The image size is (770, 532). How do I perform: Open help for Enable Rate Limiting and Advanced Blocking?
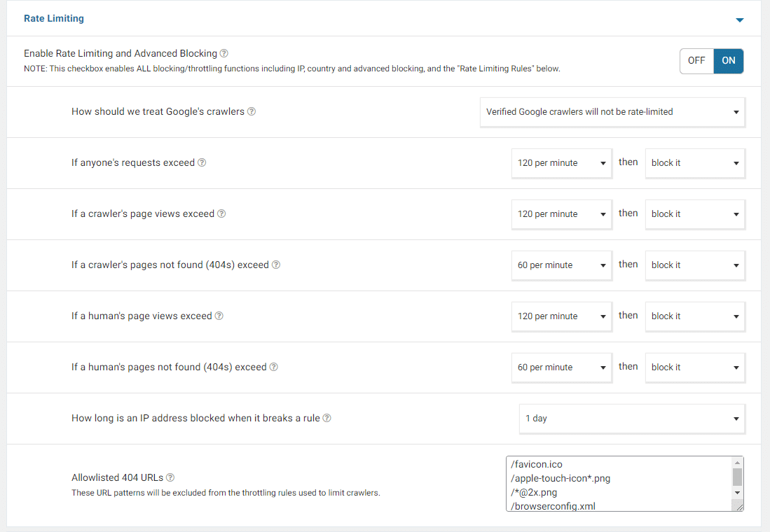[x=224, y=53]
